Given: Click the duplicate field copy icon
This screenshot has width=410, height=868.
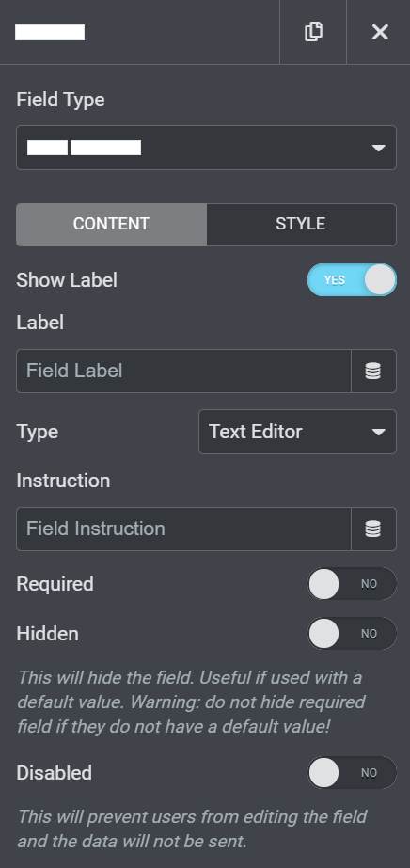Looking at the screenshot, I should tap(313, 32).
